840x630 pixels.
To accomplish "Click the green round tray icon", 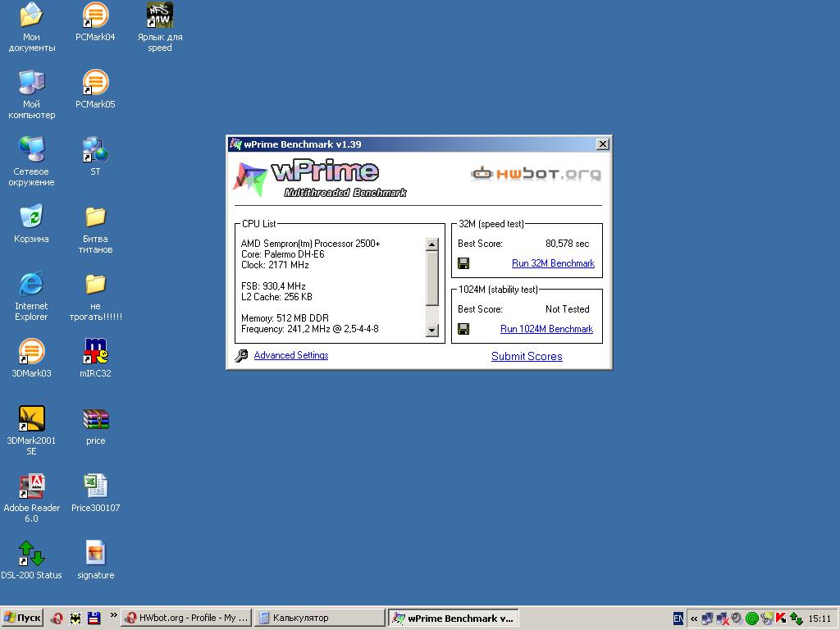I will coord(751,619).
